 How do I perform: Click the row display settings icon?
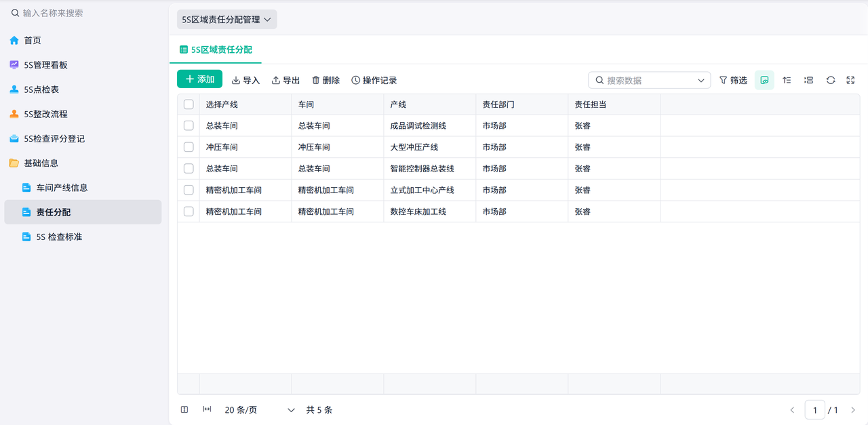(x=808, y=80)
